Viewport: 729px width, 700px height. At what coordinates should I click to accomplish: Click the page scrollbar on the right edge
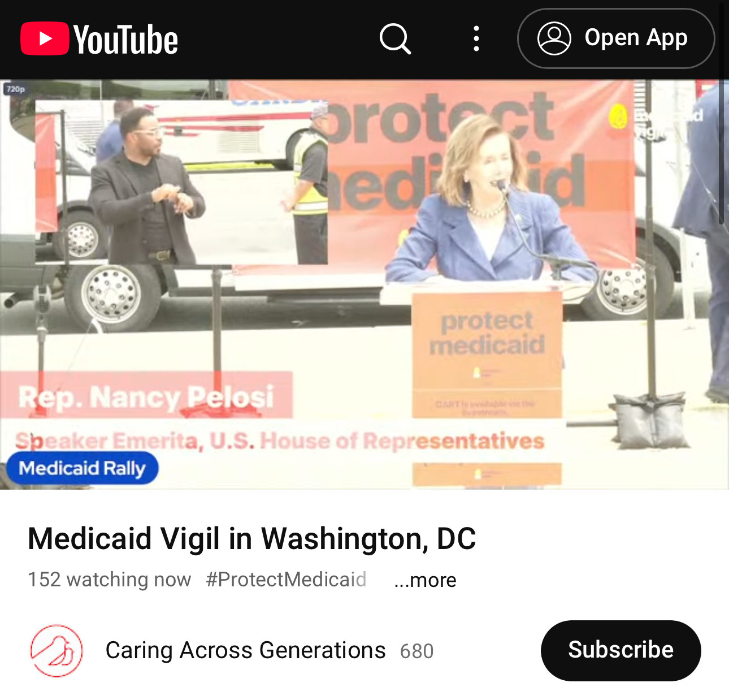click(721, 113)
